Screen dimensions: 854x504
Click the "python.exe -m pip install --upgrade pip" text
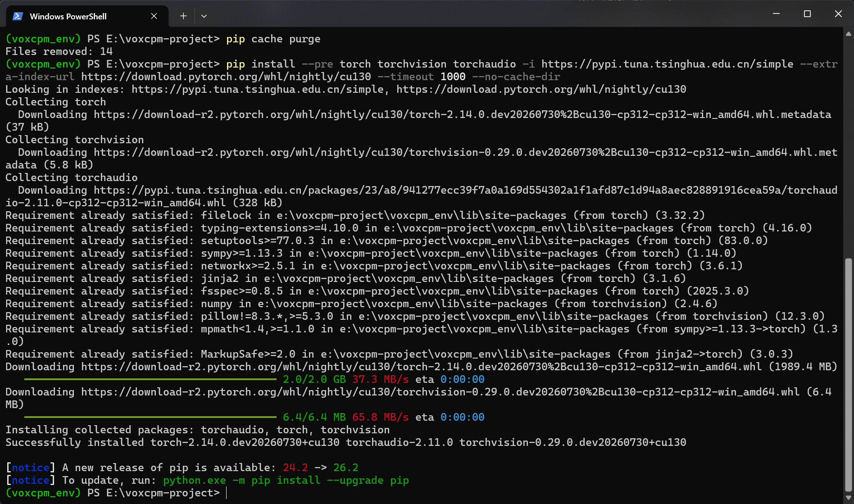pyautogui.click(x=286, y=481)
